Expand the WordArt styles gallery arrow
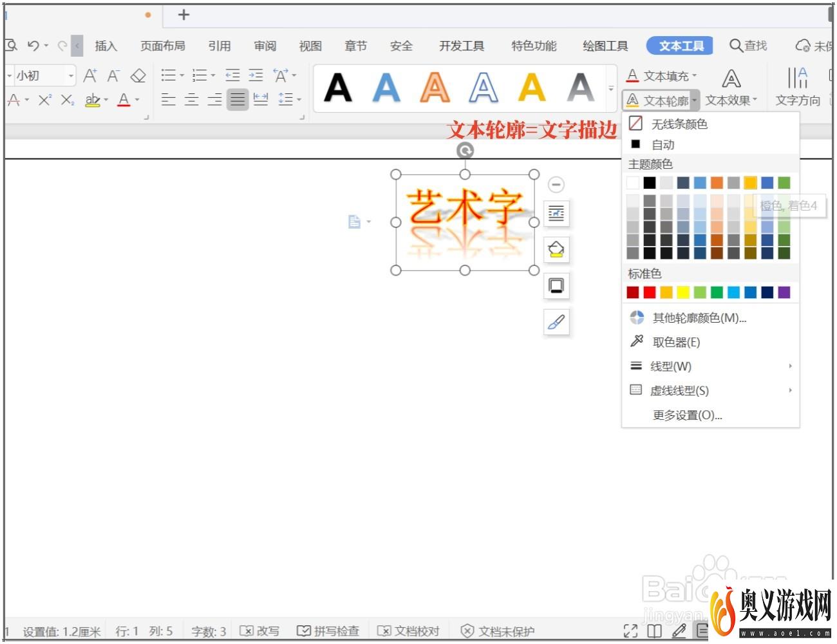 click(611, 88)
